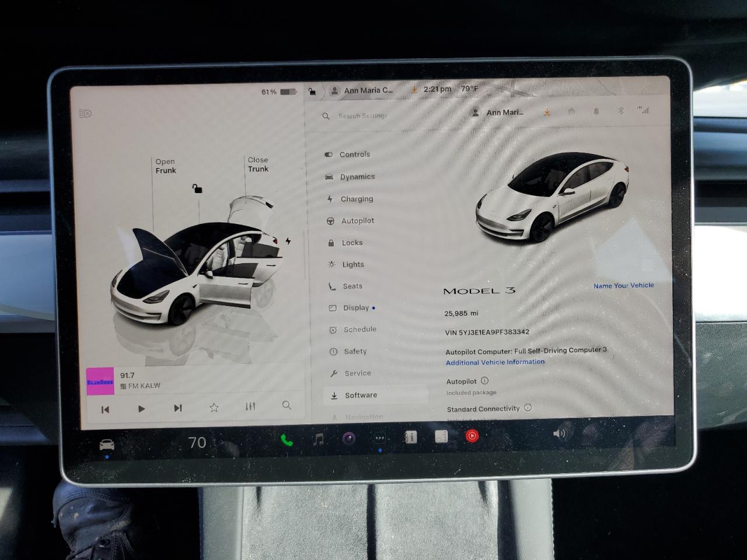Launch the YouTube app icon
The image size is (747, 560).
(x=472, y=436)
